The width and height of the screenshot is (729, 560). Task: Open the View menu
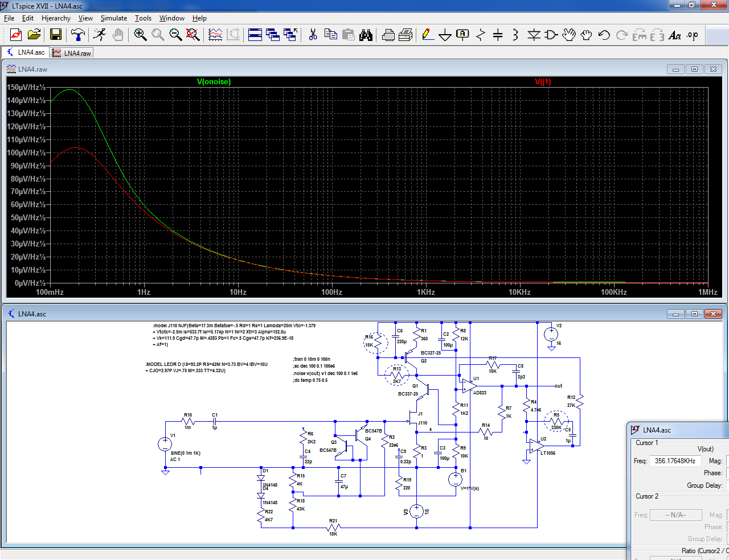85,18
